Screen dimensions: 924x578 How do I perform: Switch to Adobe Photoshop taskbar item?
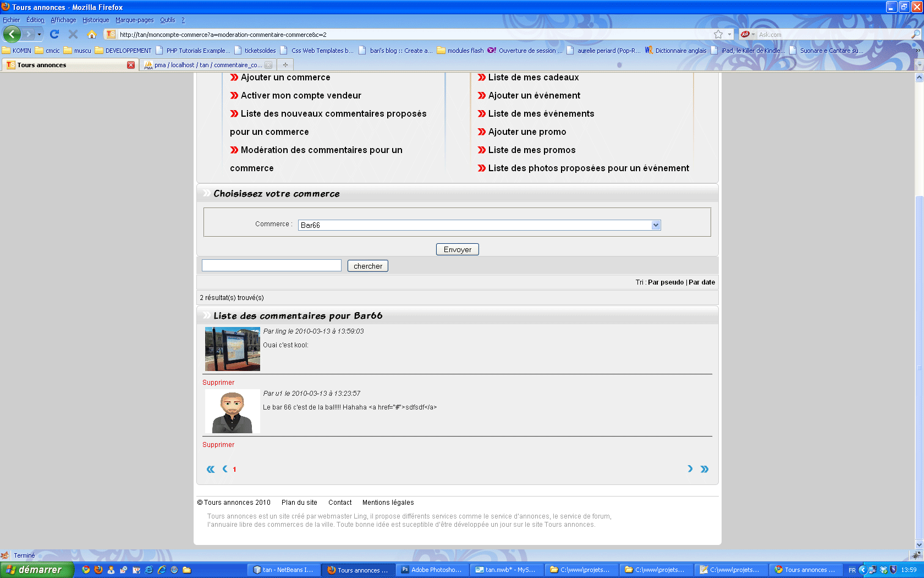point(432,570)
